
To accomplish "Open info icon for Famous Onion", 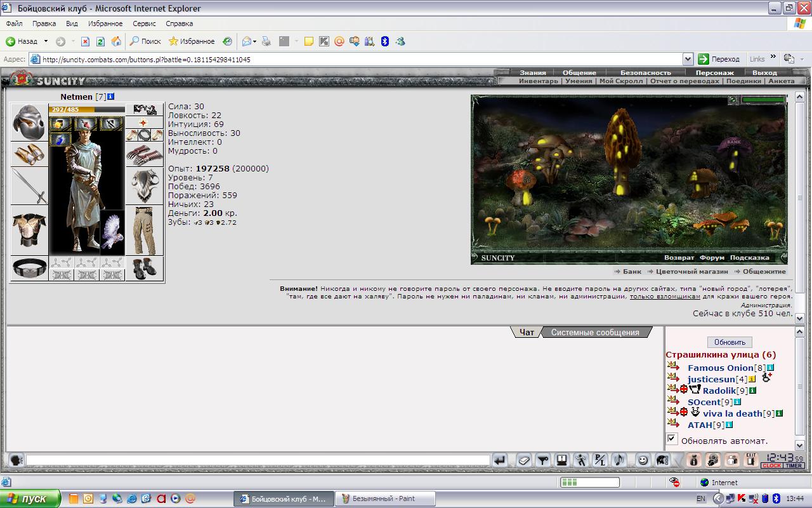I will click(x=771, y=368).
